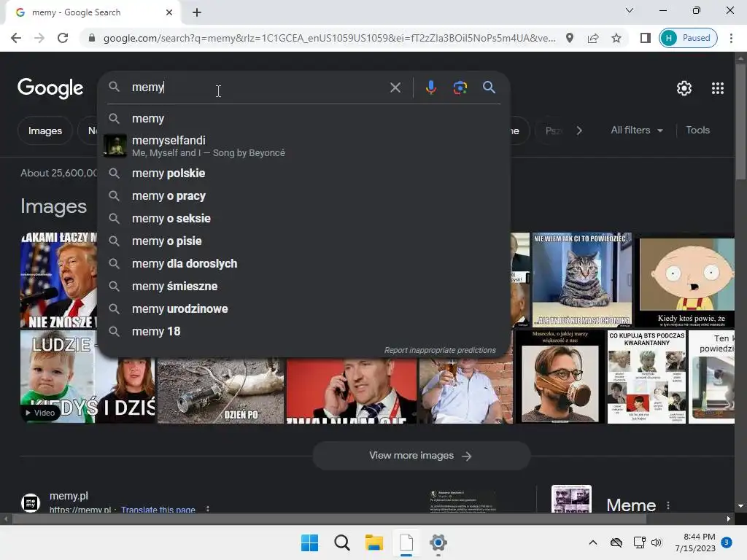Switch to Images filter tab
The width and height of the screenshot is (747, 560).
pos(44,131)
